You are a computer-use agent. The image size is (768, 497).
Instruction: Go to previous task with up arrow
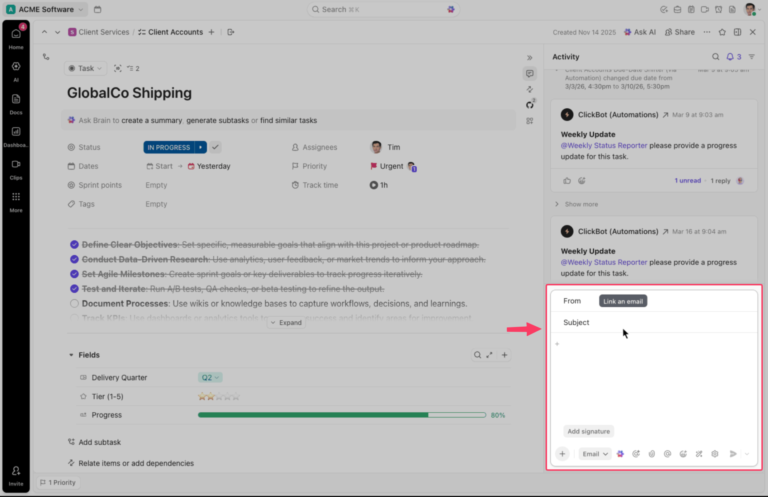pos(45,32)
